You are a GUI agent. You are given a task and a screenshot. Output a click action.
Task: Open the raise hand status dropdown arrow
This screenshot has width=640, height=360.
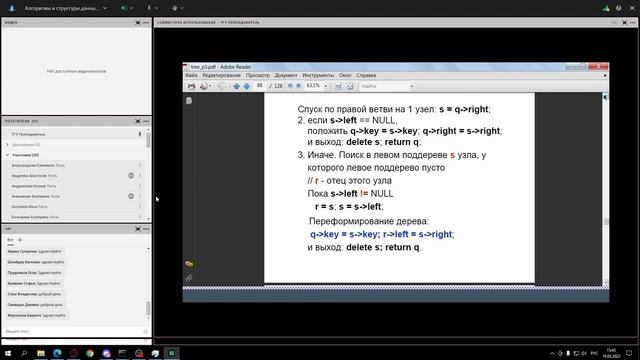[182, 8]
